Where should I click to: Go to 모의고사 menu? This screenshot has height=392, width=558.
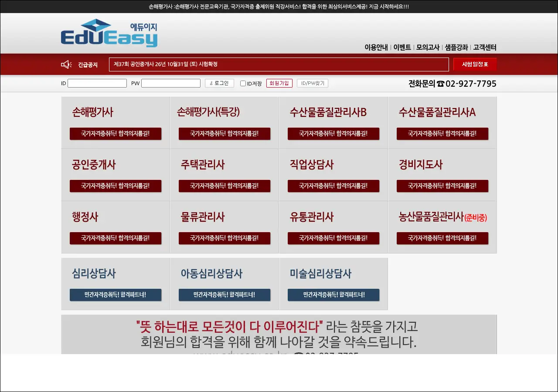(x=428, y=47)
